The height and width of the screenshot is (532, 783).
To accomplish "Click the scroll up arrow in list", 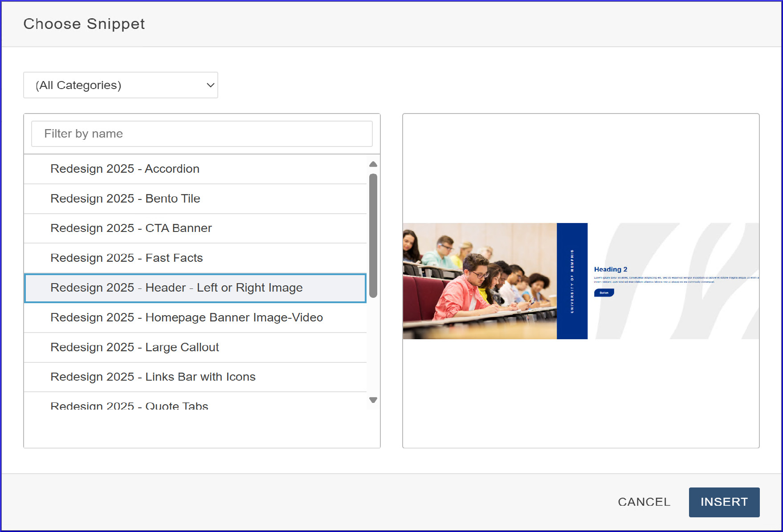I will (373, 164).
